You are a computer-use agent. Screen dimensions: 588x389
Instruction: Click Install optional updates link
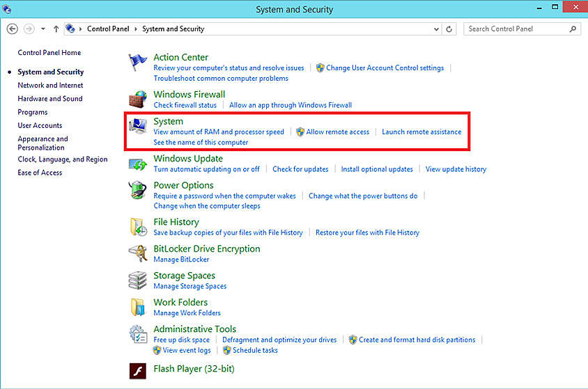coord(377,169)
